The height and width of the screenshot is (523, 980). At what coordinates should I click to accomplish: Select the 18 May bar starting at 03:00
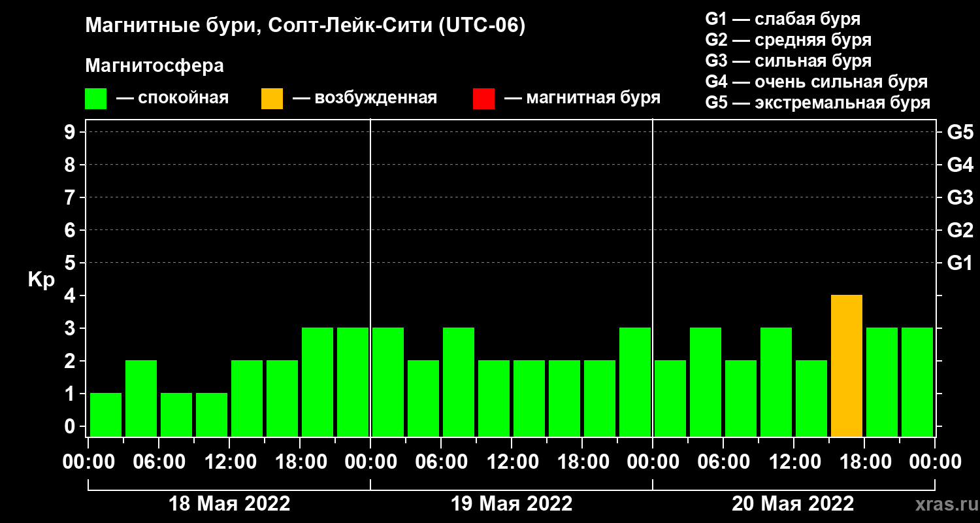(x=141, y=399)
